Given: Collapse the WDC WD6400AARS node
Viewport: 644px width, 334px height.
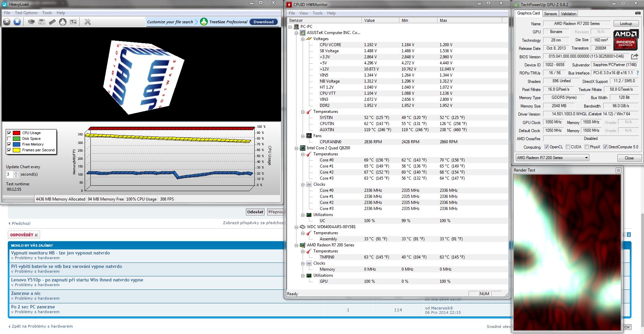Looking at the screenshot, I should tap(296, 227).
